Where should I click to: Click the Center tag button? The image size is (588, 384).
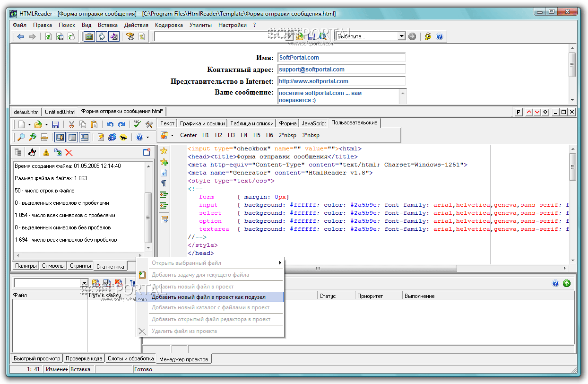(189, 135)
